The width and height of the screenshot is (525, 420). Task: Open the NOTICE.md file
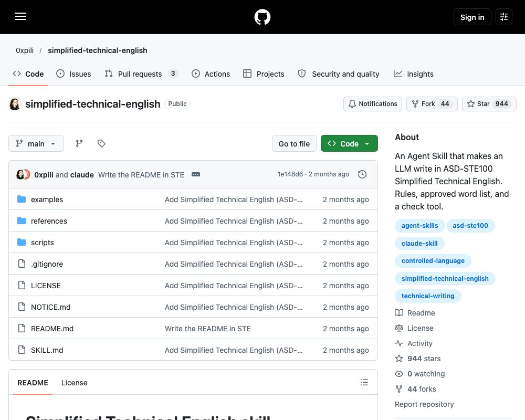(50, 307)
